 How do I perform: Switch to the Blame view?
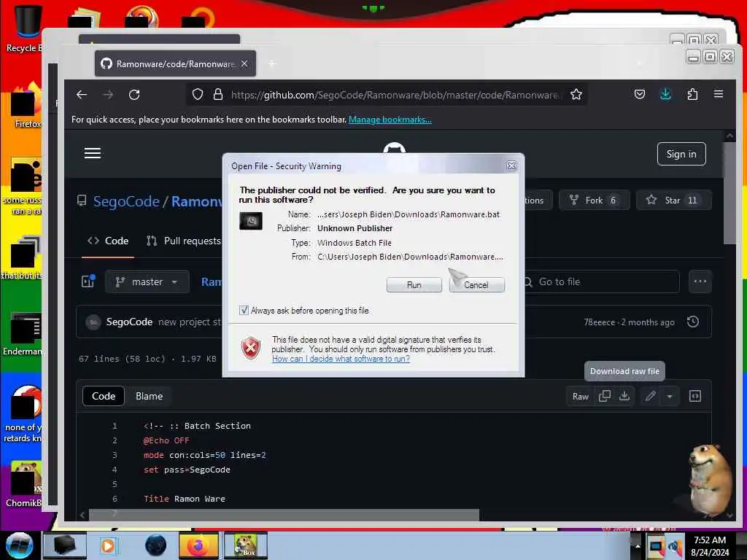click(149, 396)
